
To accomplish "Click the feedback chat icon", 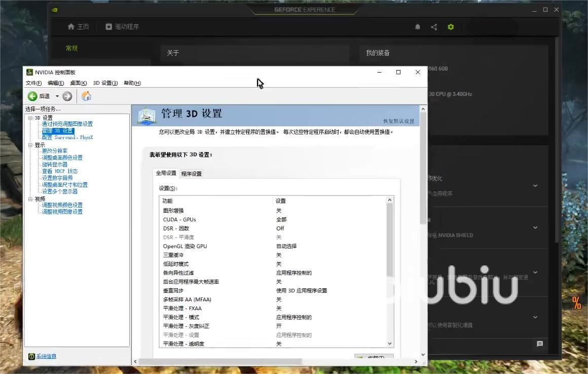I will point(540,344).
